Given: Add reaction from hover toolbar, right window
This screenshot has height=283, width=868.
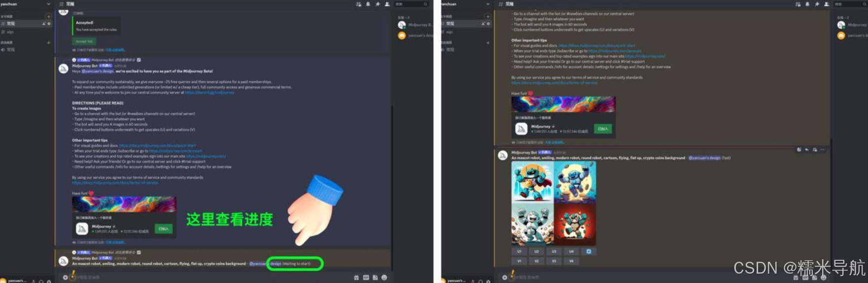Looking at the screenshot, I should (799, 149).
